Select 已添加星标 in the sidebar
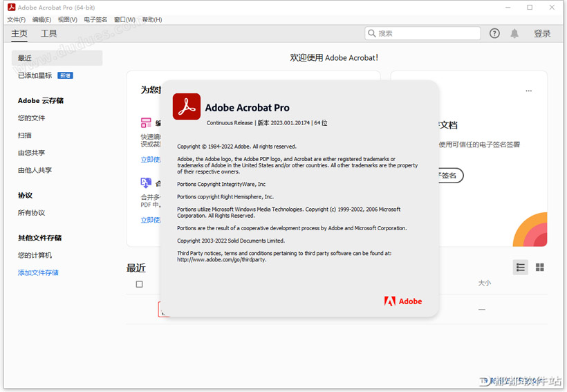Screen dimensions: 567x392 (x=35, y=75)
